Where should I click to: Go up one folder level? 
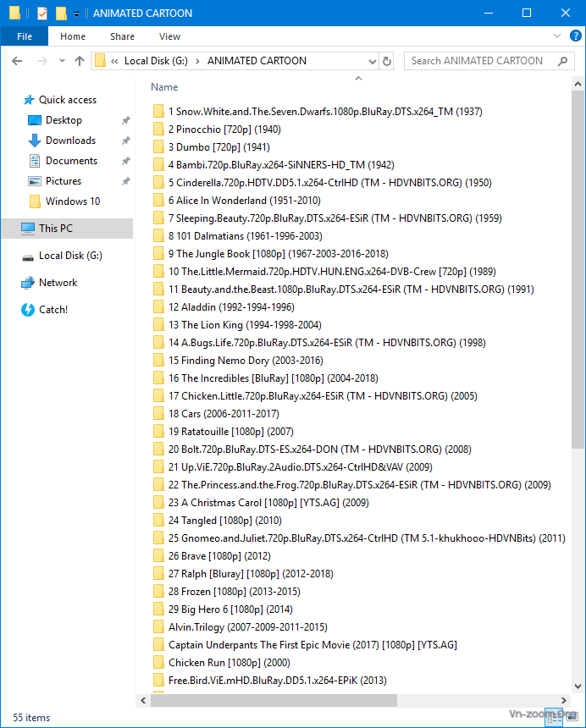click(80, 61)
